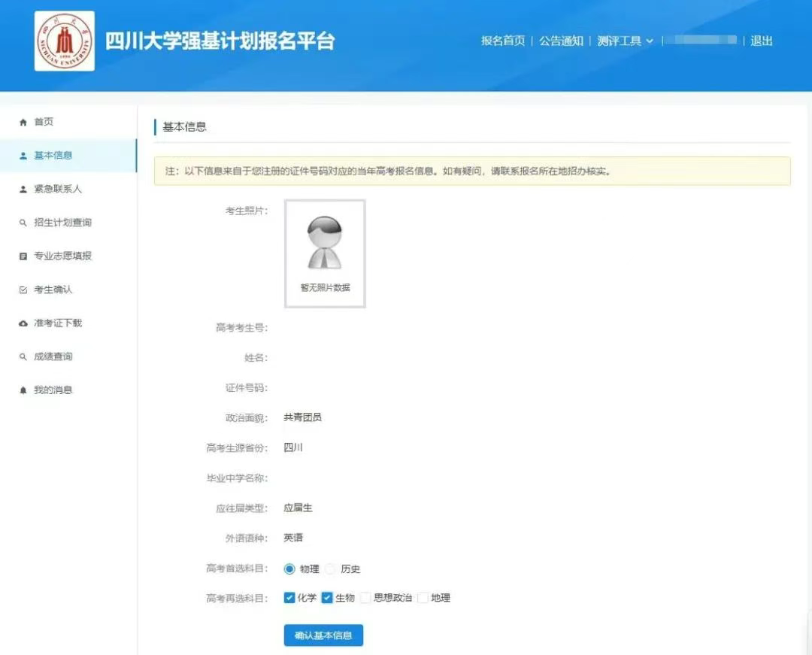The image size is (812, 655).
Task: Click 退出 to log out
Action: 761,41
